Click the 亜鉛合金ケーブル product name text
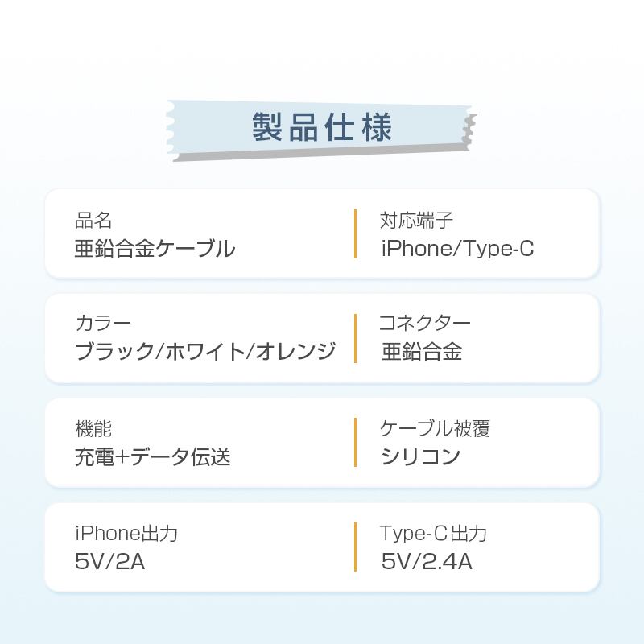Screen dimensions: 644x644 (155, 249)
